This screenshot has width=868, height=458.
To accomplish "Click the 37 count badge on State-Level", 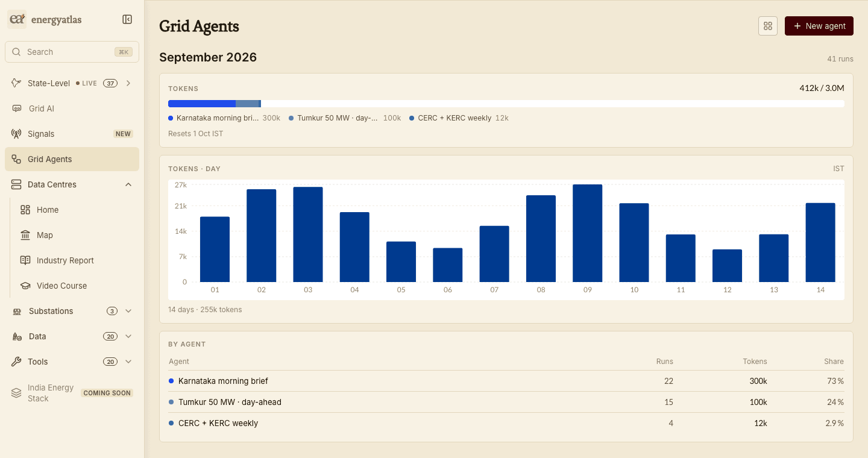I will pyautogui.click(x=110, y=83).
